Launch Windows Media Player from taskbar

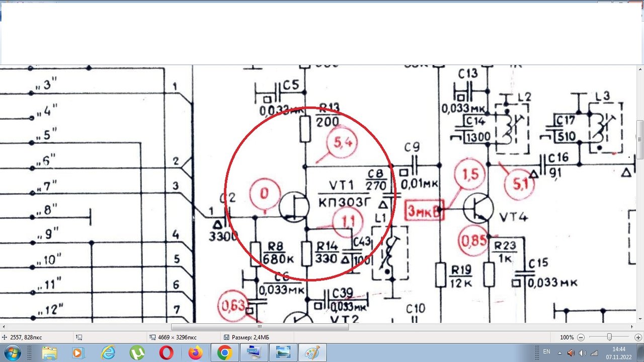[78, 353]
